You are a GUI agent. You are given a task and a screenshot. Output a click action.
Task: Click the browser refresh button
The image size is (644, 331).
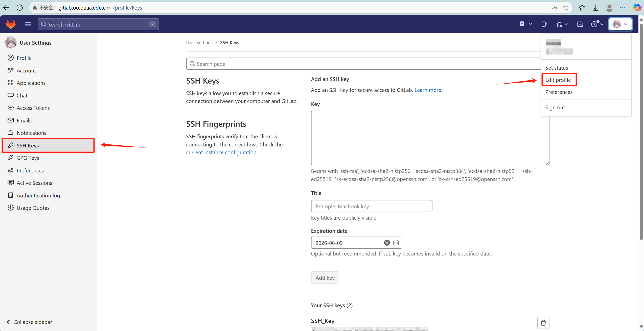pyautogui.click(x=20, y=8)
